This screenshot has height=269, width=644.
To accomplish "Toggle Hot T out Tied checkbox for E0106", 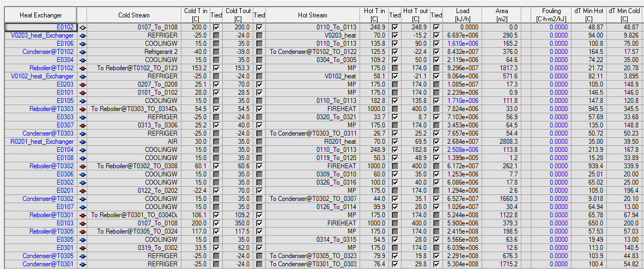I will pos(436,44).
